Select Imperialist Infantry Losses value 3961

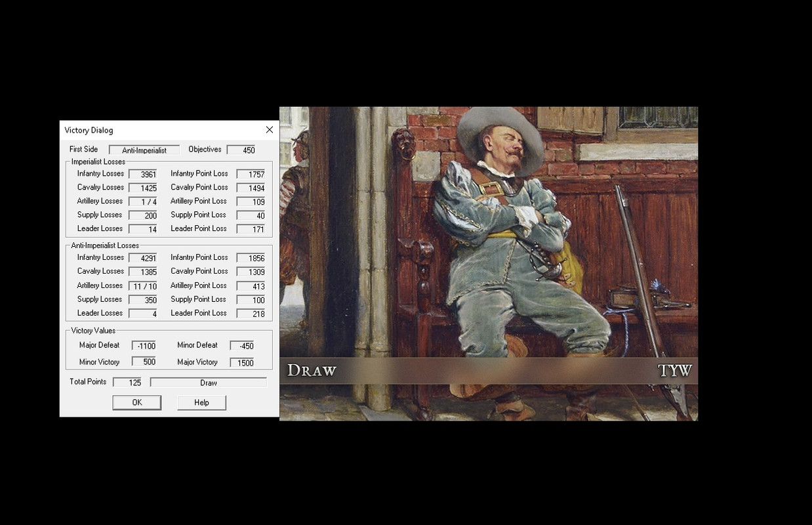[x=143, y=175]
